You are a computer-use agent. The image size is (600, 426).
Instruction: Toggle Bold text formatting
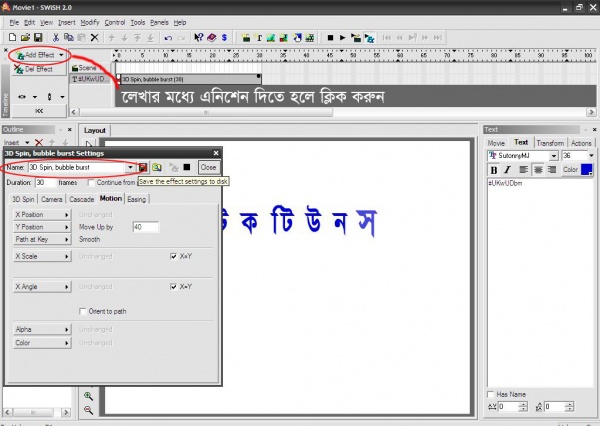(494, 170)
